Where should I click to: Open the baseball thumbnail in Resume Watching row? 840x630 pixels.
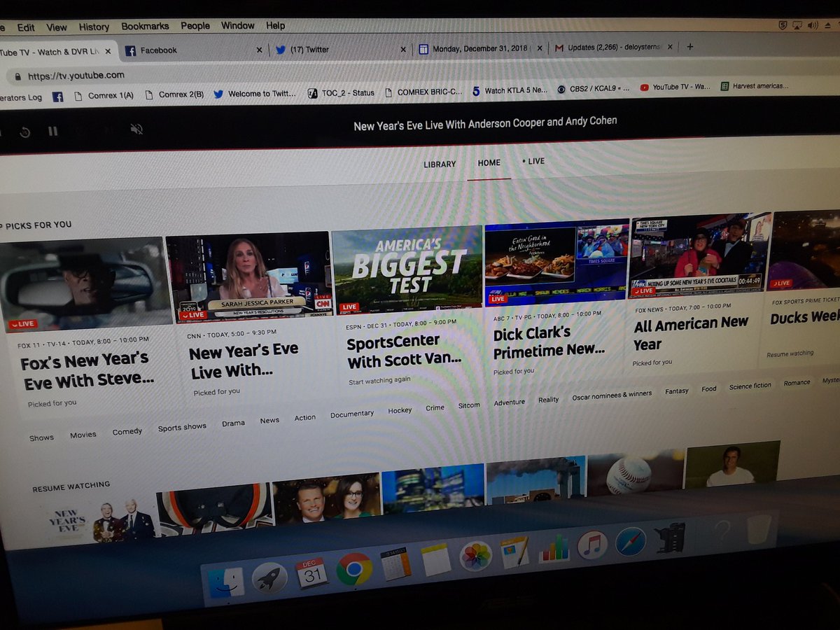636,473
